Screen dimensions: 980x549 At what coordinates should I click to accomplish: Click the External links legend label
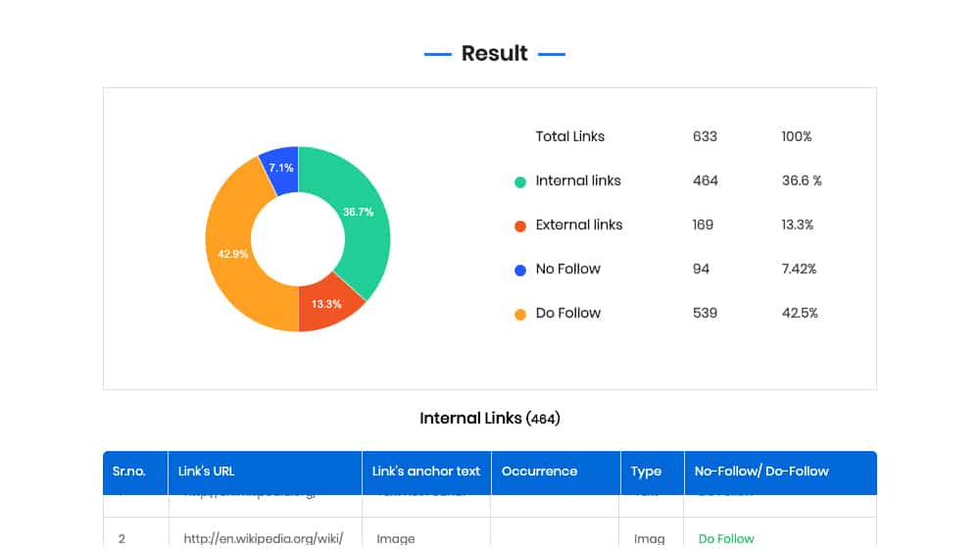(579, 225)
